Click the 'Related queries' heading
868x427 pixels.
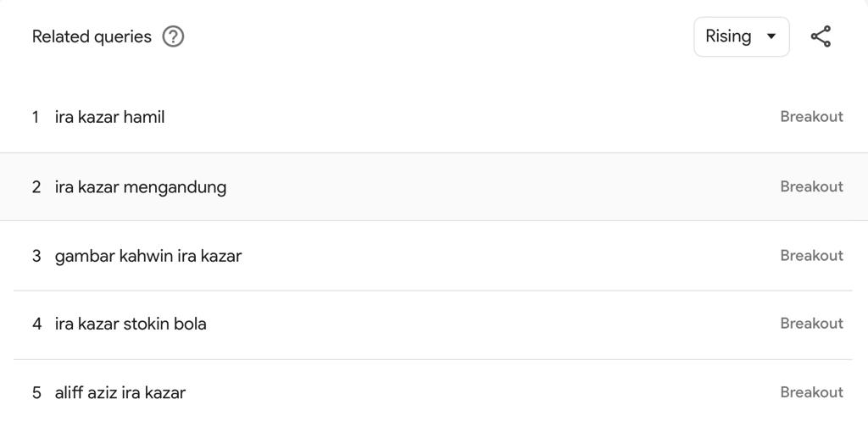(x=92, y=36)
